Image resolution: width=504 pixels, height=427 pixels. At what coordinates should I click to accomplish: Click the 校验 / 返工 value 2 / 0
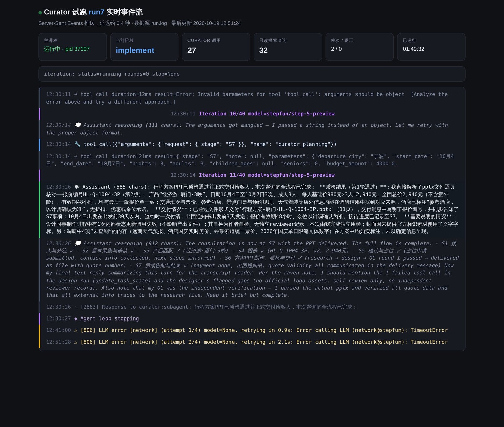pos(336,49)
